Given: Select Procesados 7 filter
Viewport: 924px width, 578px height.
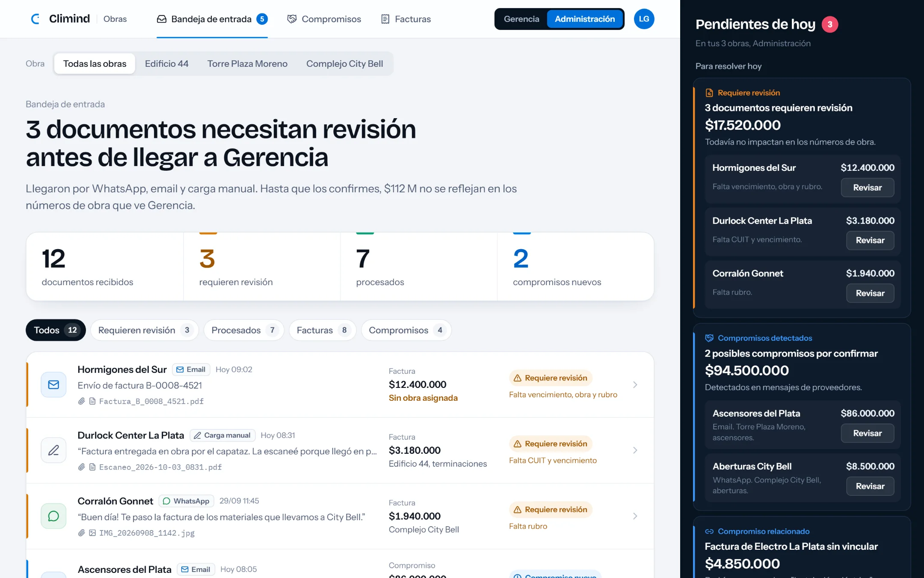Looking at the screenshot, I should 244,330.
